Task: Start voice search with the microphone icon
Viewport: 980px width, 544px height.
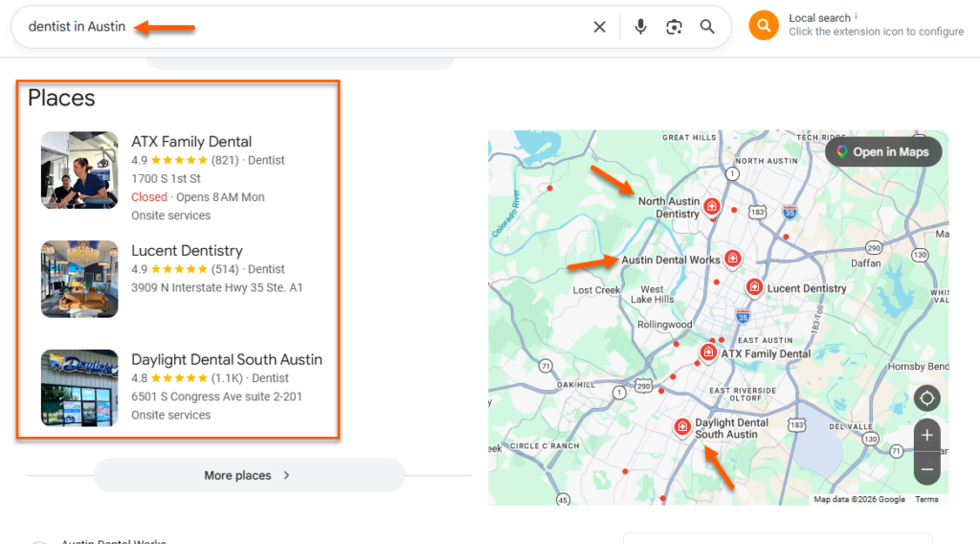Action: [640, 27]
